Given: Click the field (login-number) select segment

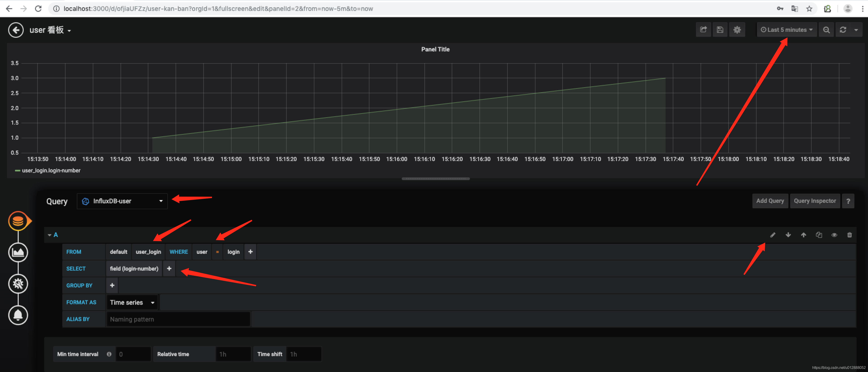Looking at the screenshot, I should click(134, 269).
